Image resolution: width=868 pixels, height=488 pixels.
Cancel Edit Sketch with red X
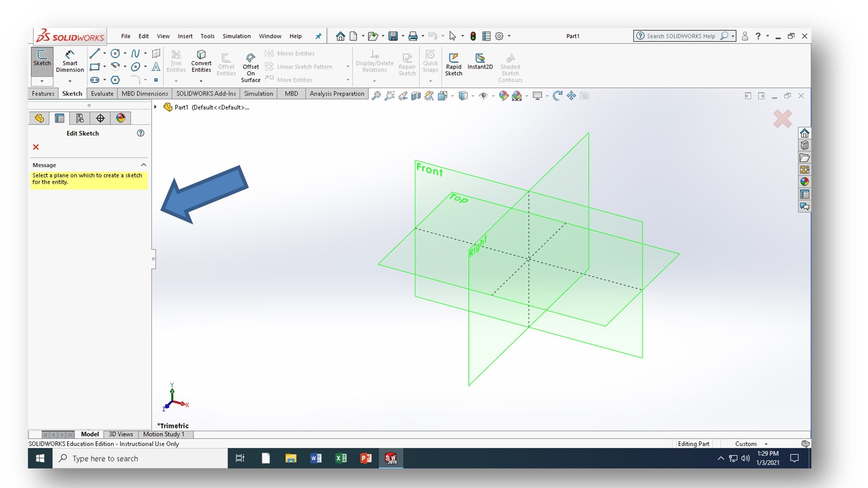click(36, 147)
